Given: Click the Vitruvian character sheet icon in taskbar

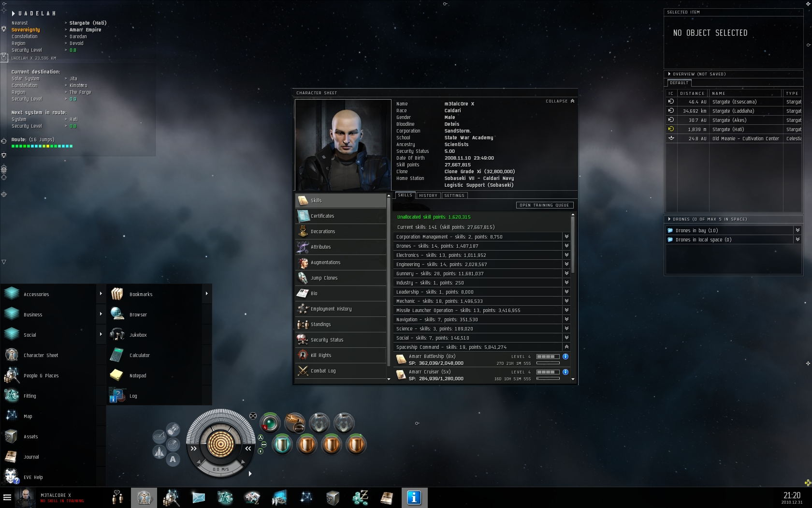Looking at the screenshot, I should click(x=144, y=497).
